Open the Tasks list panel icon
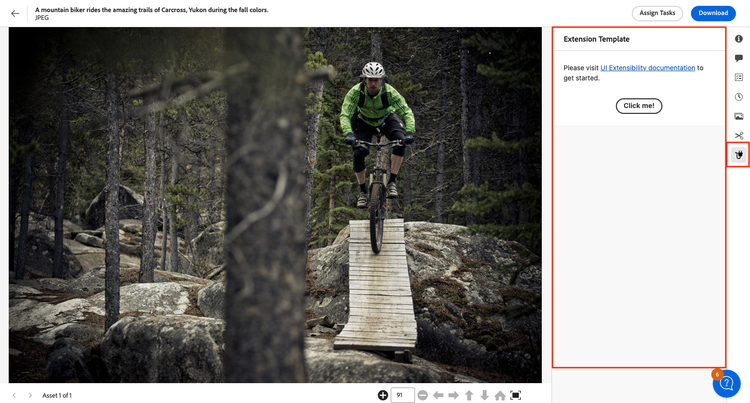 tap(739, 77)
